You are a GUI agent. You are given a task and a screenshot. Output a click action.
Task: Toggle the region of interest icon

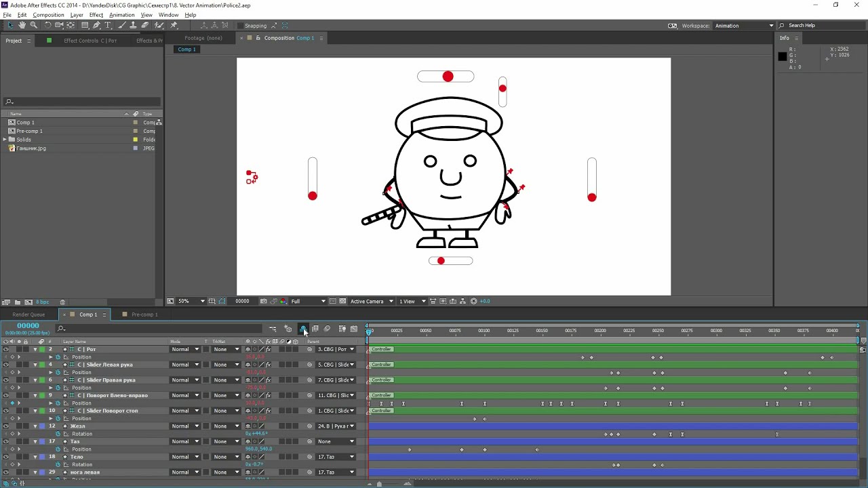[x=333, y=301]
